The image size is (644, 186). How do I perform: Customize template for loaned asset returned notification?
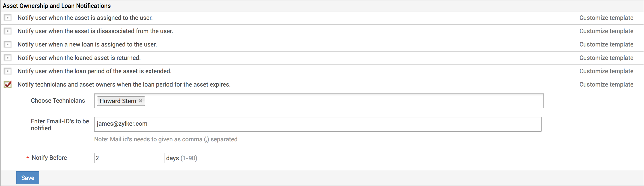[606, 58]
